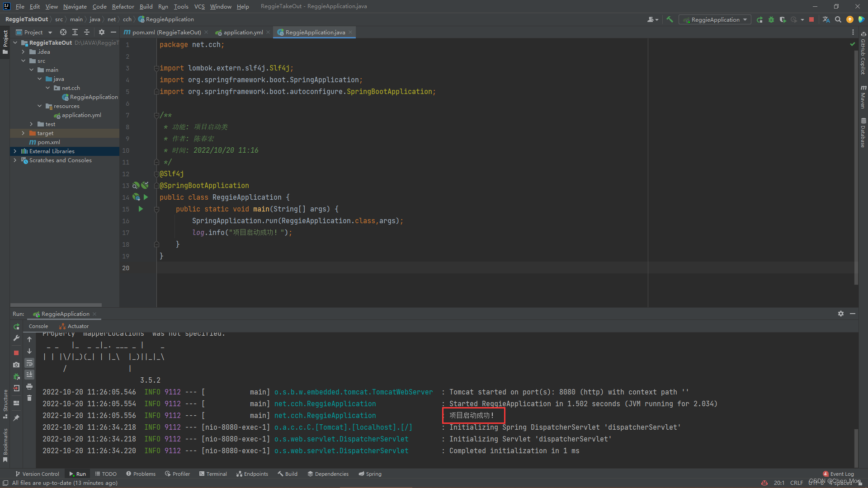Toggle Maven tool window on right stripe
The width and height of the screenshot is (868, 488).
(863, 96)
